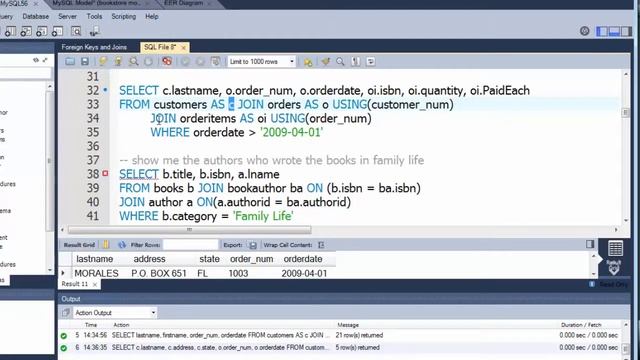This screenshot has width=640, height=360.
Task: Refresh the result grid data
Action: click(x=122, y=245)
